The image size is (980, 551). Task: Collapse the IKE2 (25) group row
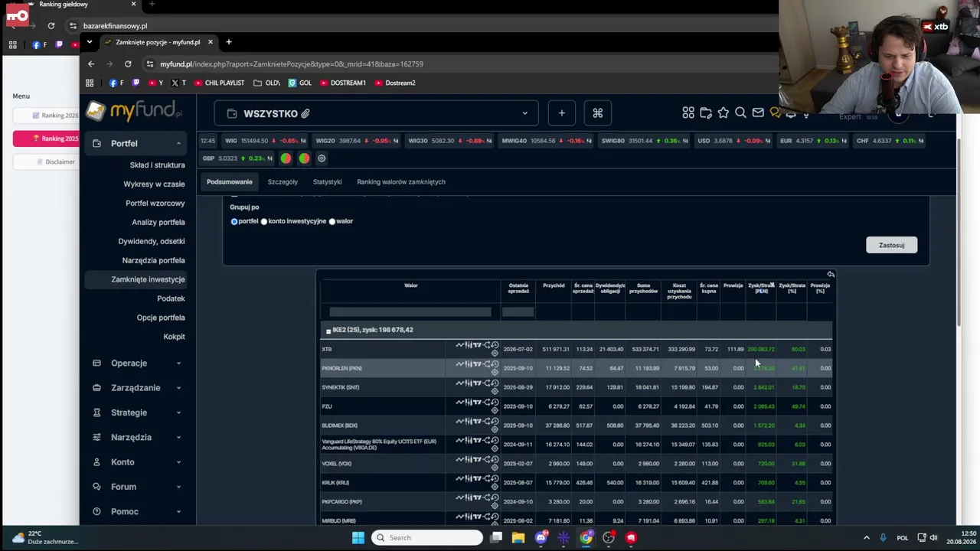tap(328, 331)
